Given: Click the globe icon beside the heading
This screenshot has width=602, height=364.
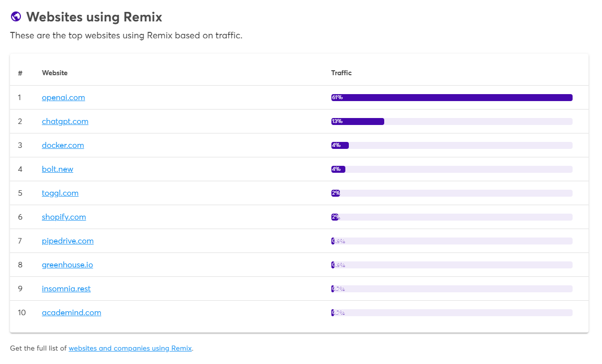Looking at the screenshot, I should (x=15, y=17).
